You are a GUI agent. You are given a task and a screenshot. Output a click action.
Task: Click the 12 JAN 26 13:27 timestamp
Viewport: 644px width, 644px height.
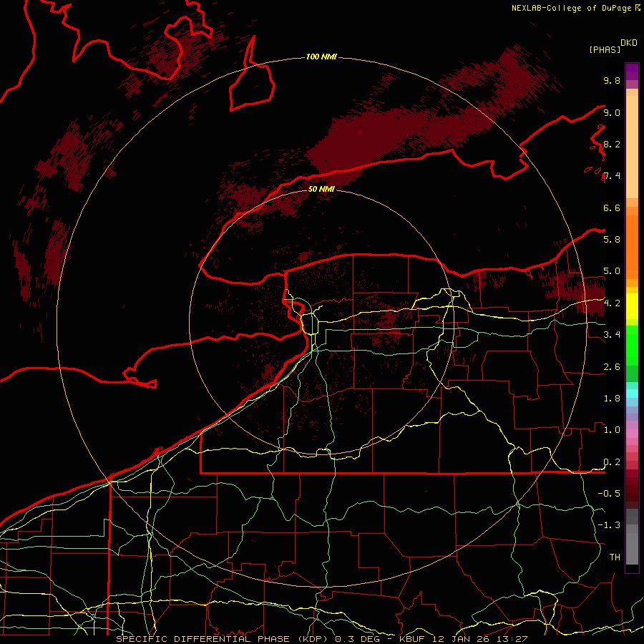click(x=479, y=639)
